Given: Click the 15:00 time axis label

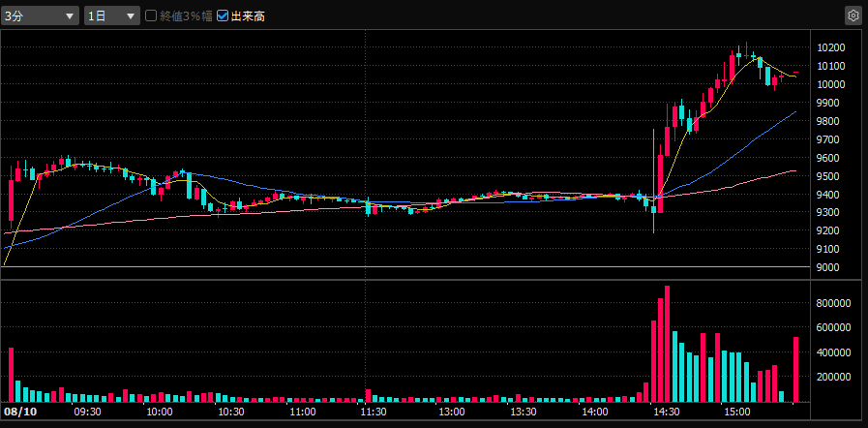Looking at the screenshot, I should [x=737, y=412].
